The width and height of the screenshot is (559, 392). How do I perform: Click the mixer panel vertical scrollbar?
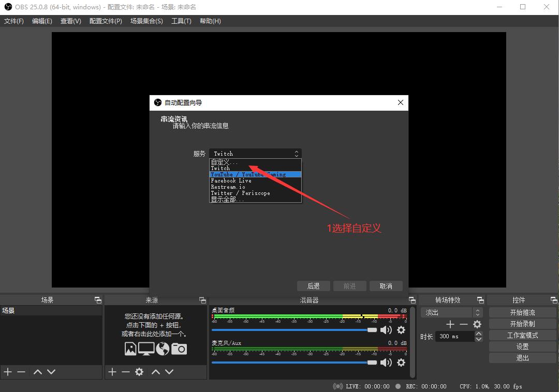(413, 342)
